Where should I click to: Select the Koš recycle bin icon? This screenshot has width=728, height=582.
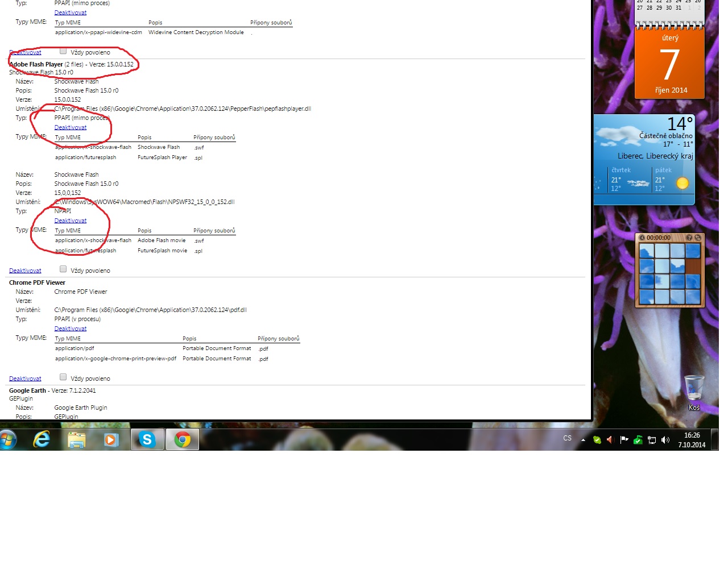[694, 392]
